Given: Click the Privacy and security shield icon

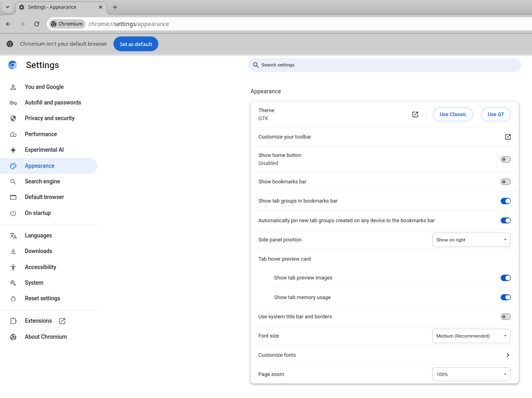Looking at the screenshot, I should (x=13, y=118).
